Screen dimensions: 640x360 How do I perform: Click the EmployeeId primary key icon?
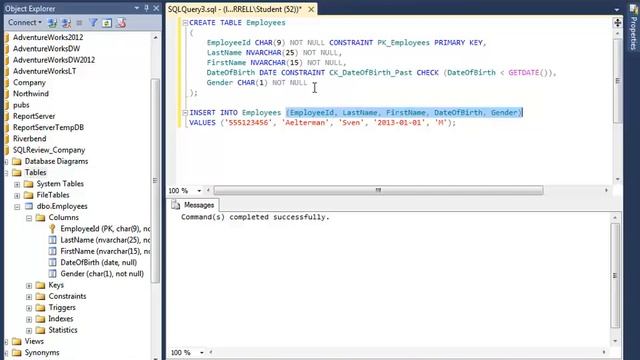click(x=52, y=229)
